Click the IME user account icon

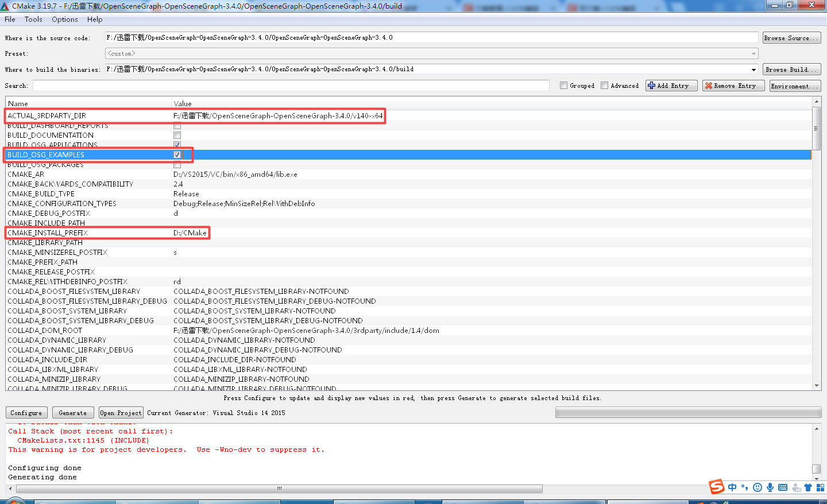pyautogui.click(x=796, y=487)
